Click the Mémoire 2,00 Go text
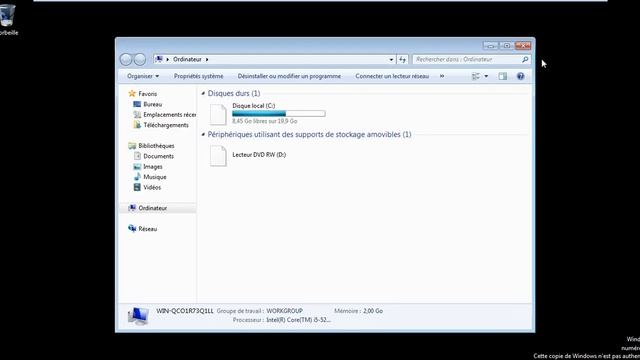The image size is (640, 360). pyautogui.click(x=358, y=311)
